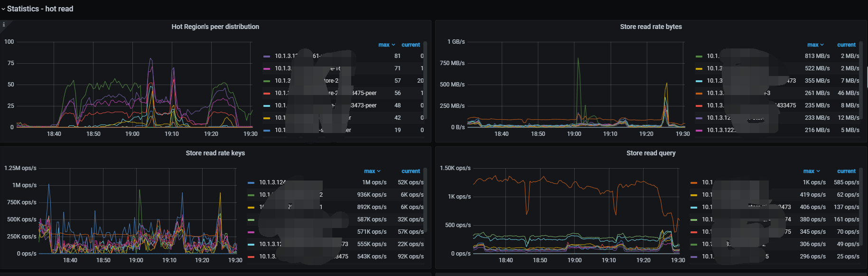Click max value 81 in Hot Region legend

pyautogui.click(x=397, y=56)
